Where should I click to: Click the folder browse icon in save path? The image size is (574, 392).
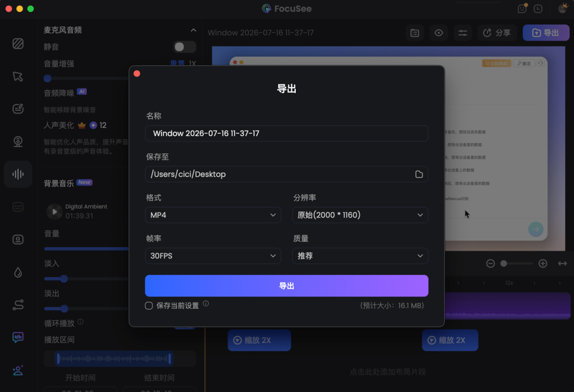[419, 175]
